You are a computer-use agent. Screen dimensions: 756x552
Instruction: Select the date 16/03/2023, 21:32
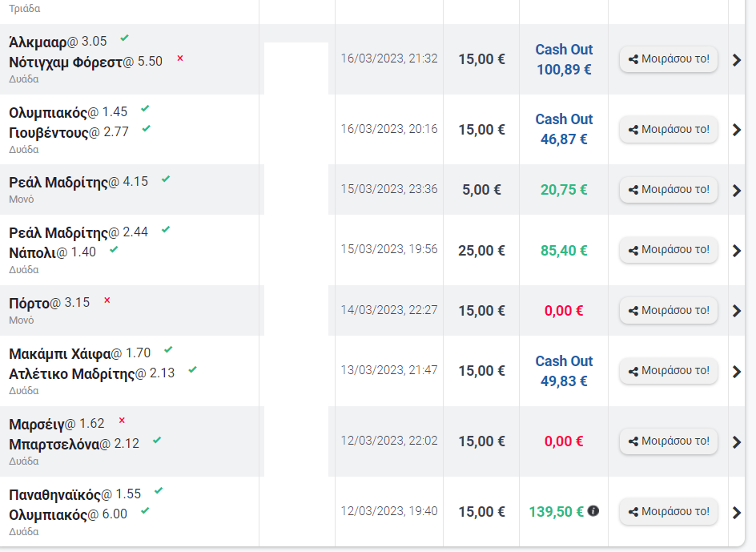(389, 58)
